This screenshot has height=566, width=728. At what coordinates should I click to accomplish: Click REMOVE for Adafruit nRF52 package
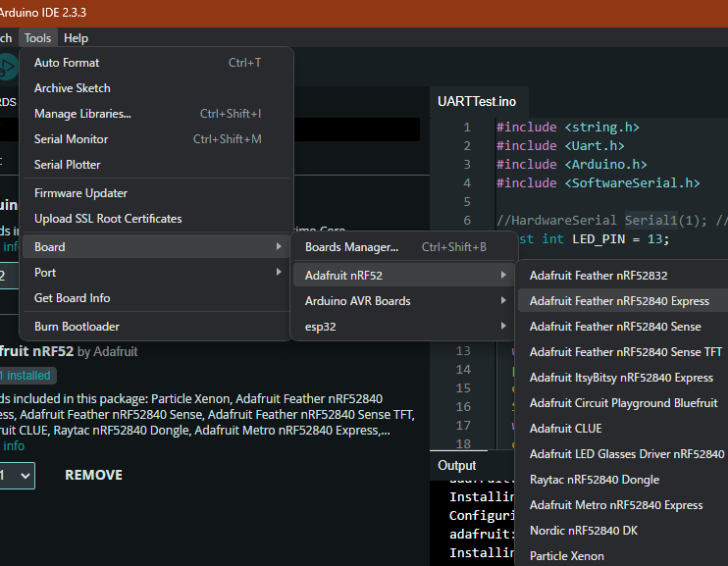coord(94,475)
